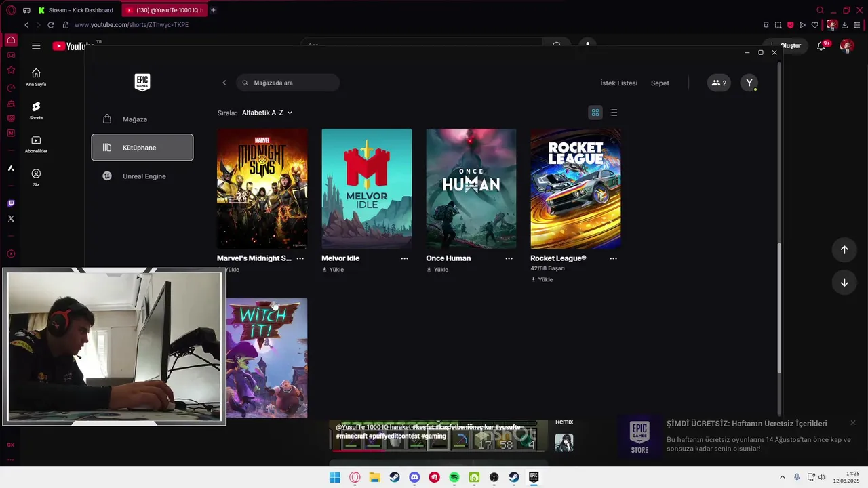Open system volume speaker icon
Image resolution: width=868 pixels, height=488 pixels.
tap(822, 477)
